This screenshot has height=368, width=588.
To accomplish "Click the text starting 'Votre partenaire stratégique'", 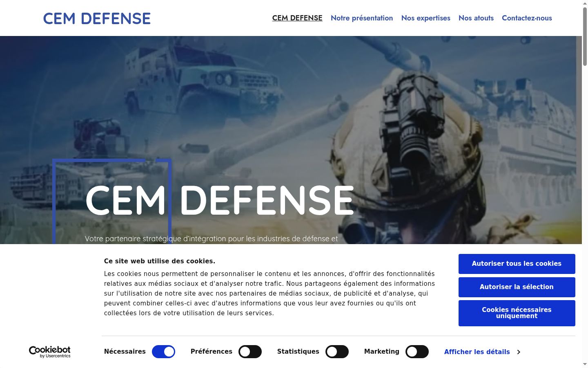I will [211, 239].
